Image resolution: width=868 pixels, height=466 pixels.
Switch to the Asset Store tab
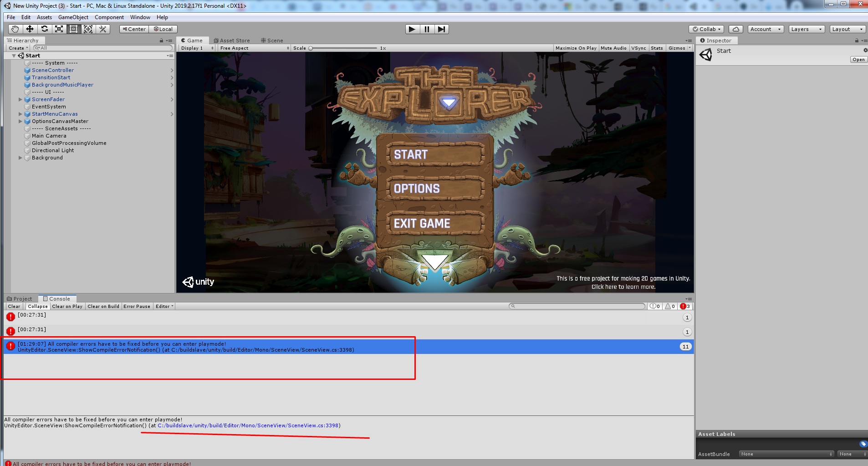pos(232,41)
